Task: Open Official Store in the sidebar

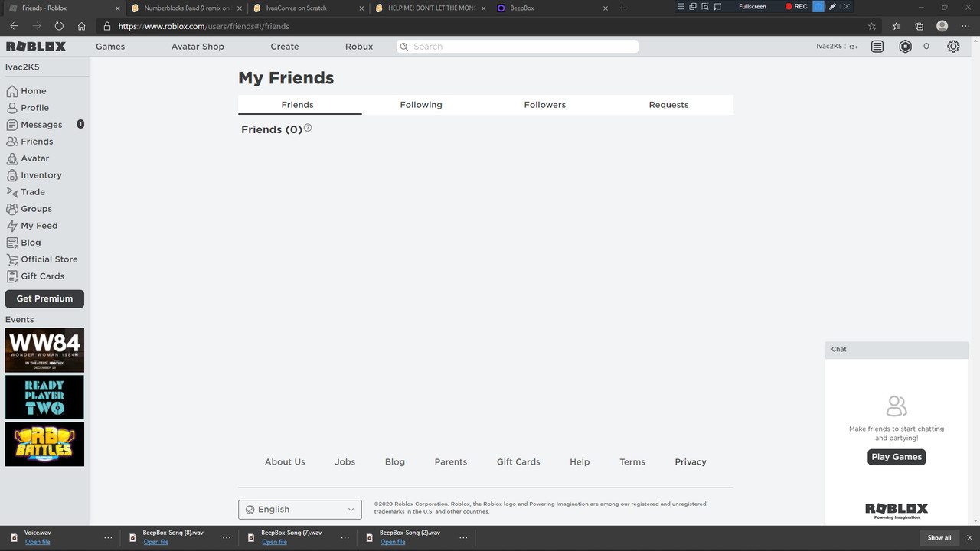Action: coord(42,259)
